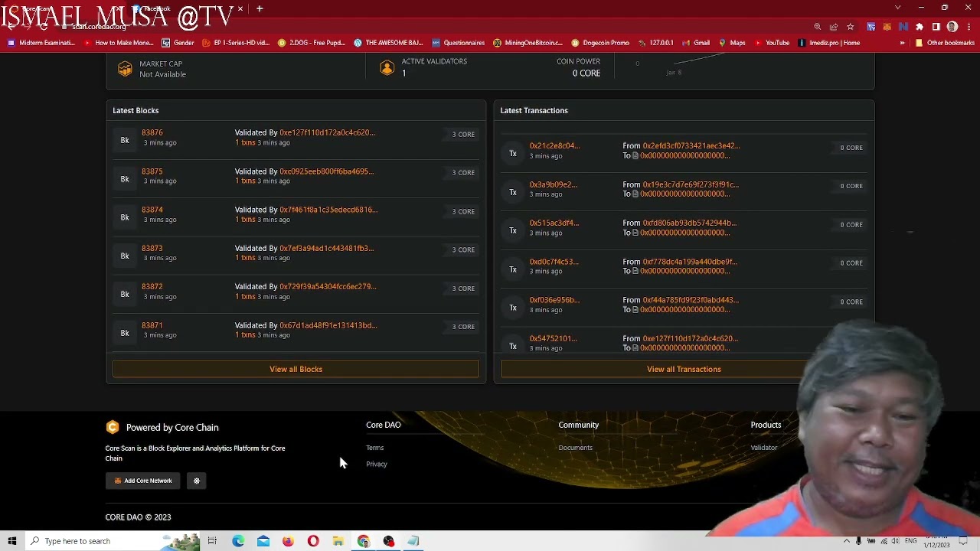Screen dimensions: 980x551
Task: Open From address 0xfd806ab93db5742944b
Action: coord(690,223)
